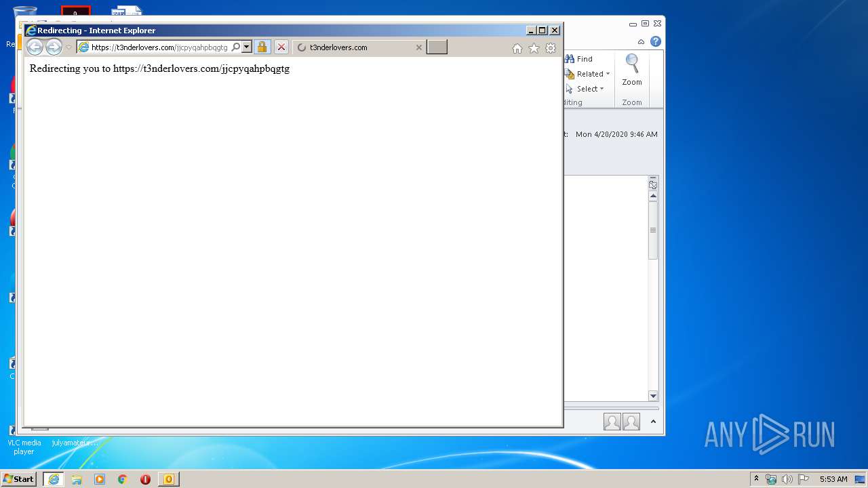Click the icon above the Outlook message scrollbar

pos(653,184)
